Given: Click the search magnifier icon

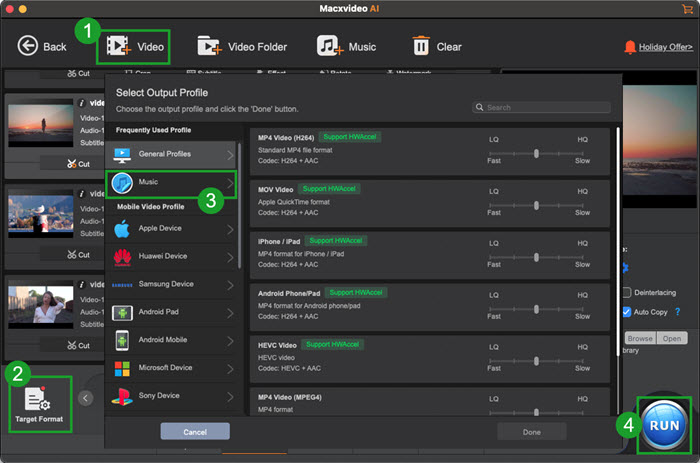Looking at the screenshot, I should point(479,107).
